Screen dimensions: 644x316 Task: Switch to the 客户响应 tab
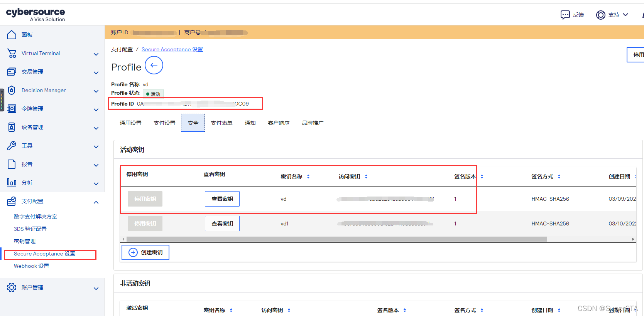point(279,123)
